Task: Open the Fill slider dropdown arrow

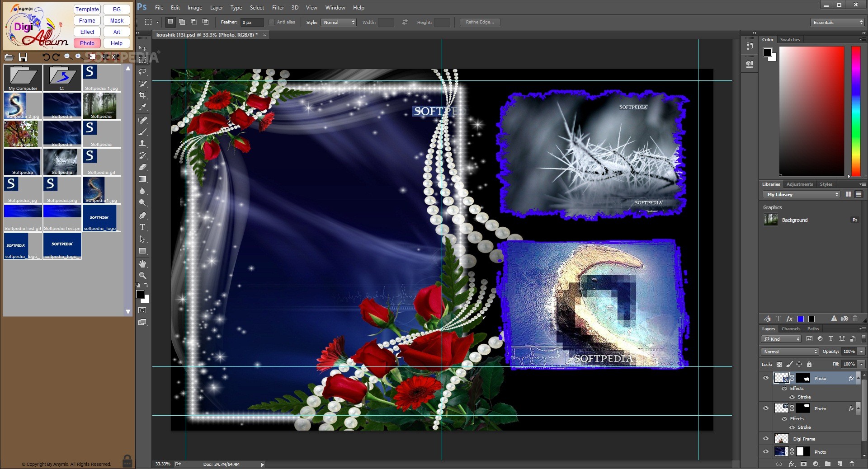Action: 862,364
